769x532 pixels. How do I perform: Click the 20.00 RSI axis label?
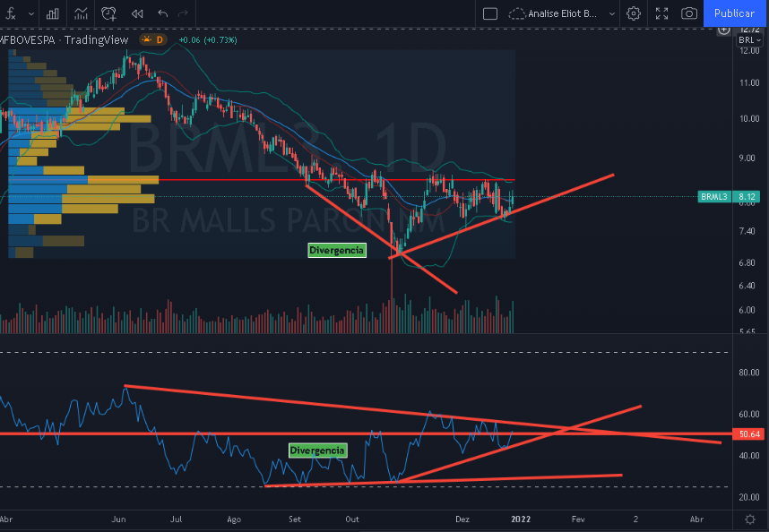pyautogui.click(x=749, y=497)
